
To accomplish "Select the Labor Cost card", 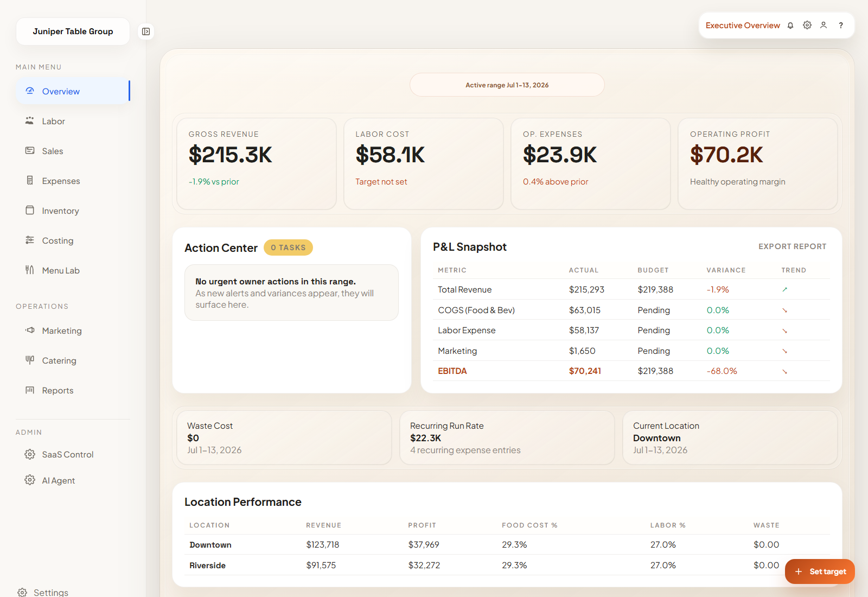I will [424, 164].
